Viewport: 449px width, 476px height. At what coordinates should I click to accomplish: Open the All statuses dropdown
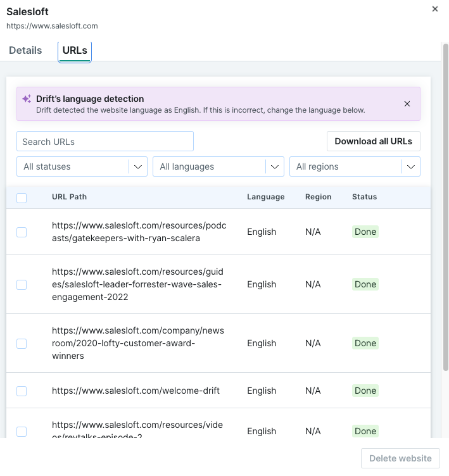[82, 166]
